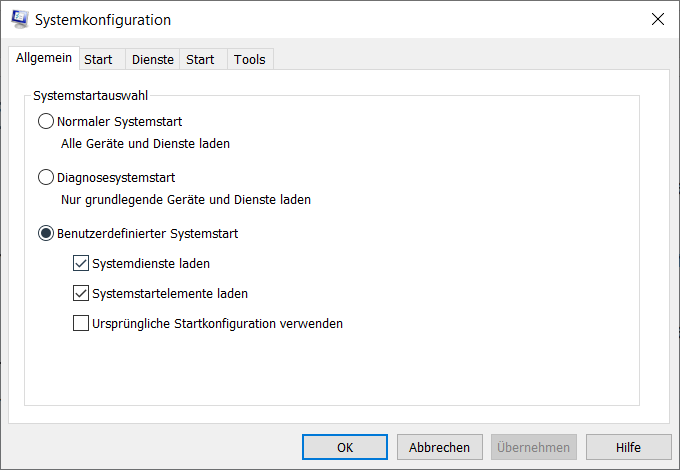Viewport: 680px width, 470px height.
Task: Click the text Alle Geräte und Dienste laden
Action: click(x=145, y=144)
